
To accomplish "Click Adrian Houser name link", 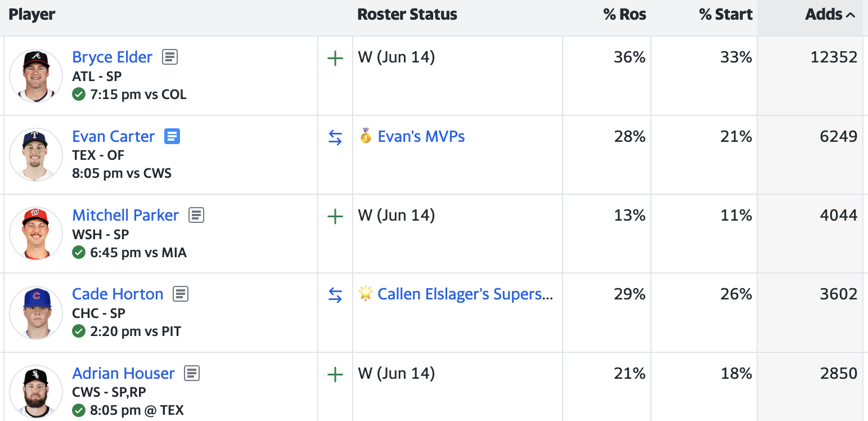I will [123, 374].
